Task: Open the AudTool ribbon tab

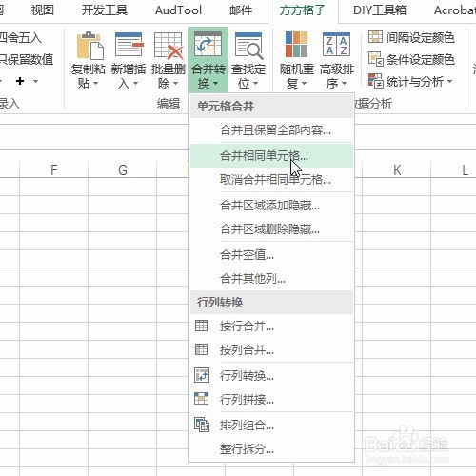Action: (178, 10)
